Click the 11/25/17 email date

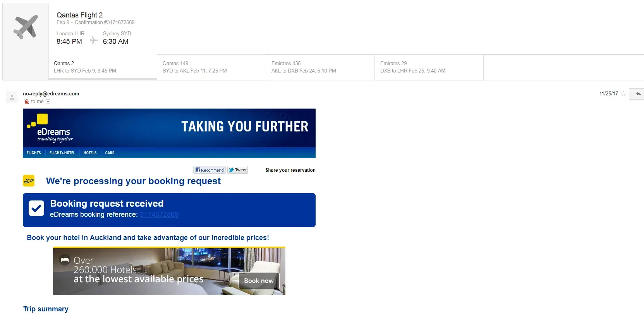pyautogui.click(x=609, y=94)
